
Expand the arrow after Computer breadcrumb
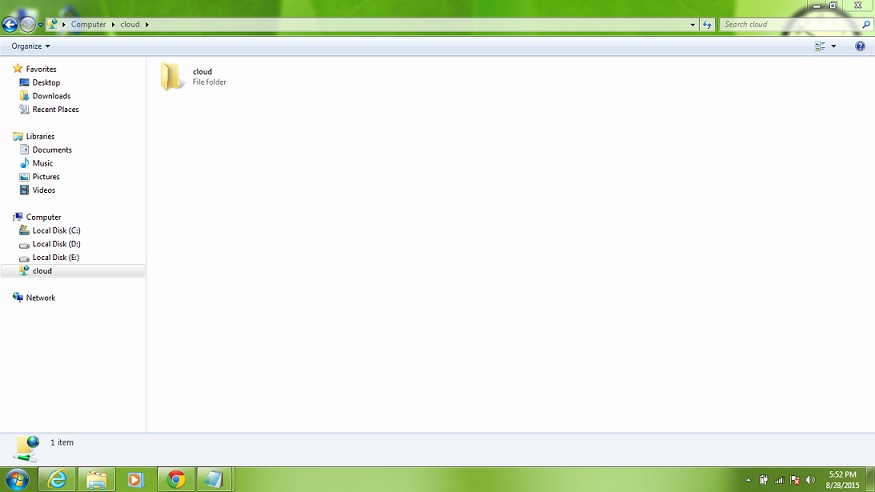113,25
